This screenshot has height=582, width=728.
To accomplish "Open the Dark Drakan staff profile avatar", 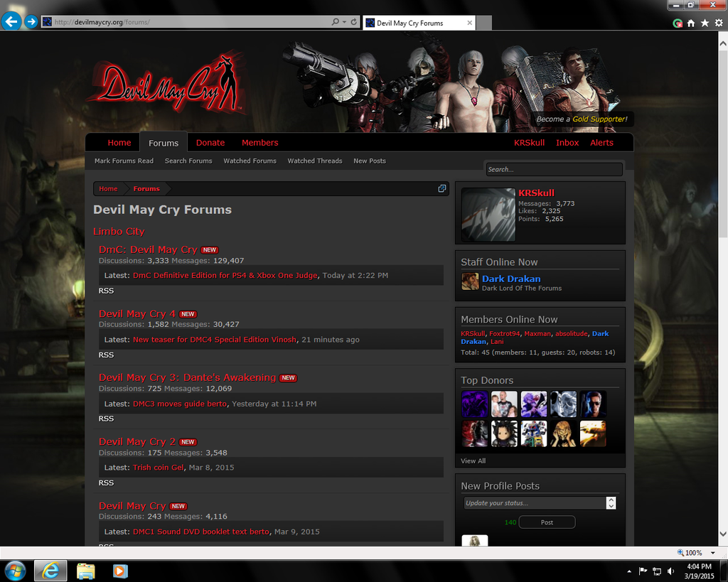I will pyautogui.click(x=470, y=281).
